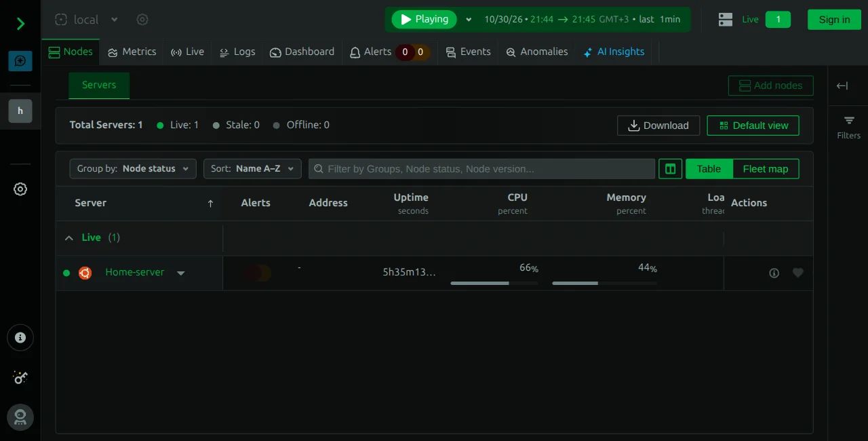Switch to Table view
868x441 pixels.
(709, 169)
